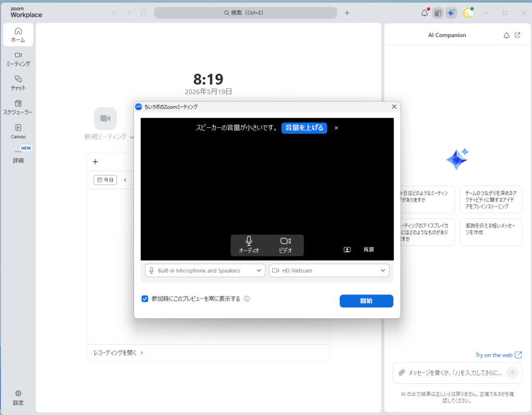Open the HD Webcam dropdown
The image size is (532, 415).
click(329, 270)
